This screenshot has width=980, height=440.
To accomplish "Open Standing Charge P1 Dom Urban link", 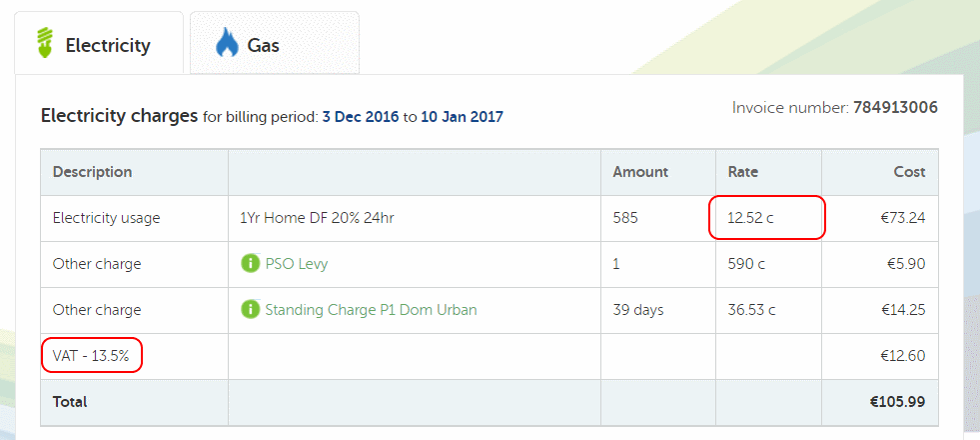I will coord(371,310).
